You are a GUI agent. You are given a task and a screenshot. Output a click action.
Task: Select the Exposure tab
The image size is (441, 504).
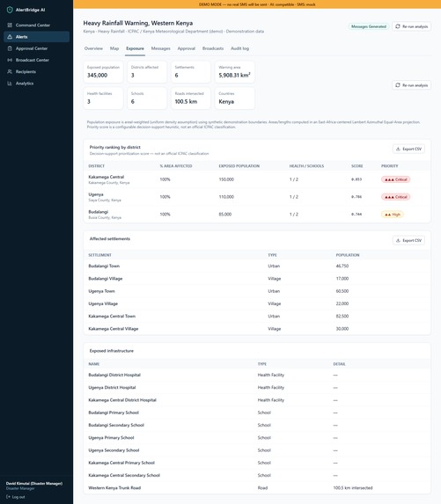tap(135, 48)
